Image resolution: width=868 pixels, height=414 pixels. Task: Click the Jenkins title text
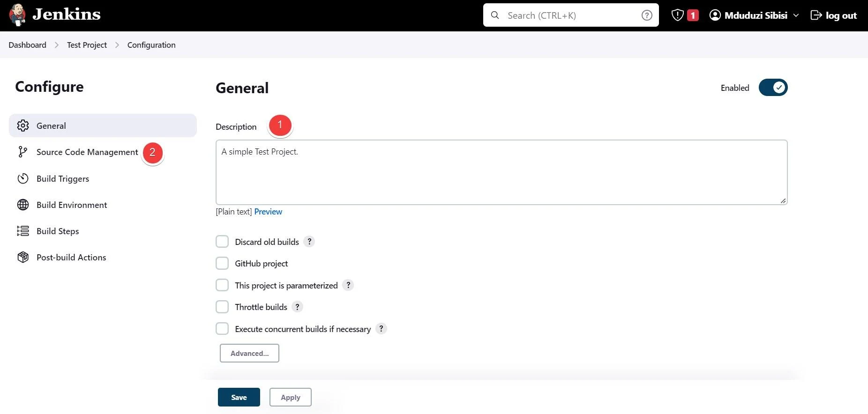[x=67, y=14]
